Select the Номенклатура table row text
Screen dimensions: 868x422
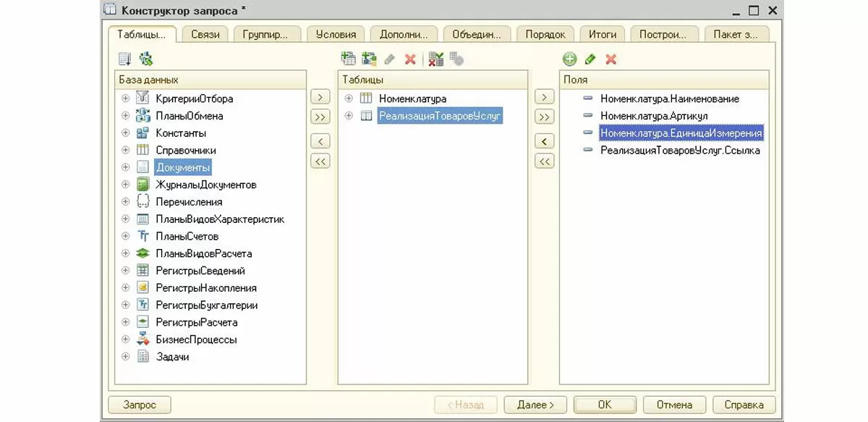413,98
